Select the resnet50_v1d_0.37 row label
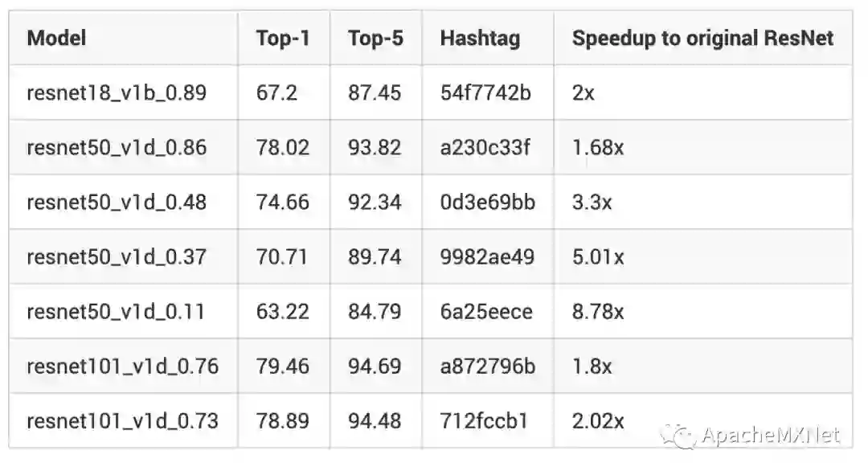Image resolution: width=868 pixels, height=475 pixels. pyautogui.click(x=117, y=256)
